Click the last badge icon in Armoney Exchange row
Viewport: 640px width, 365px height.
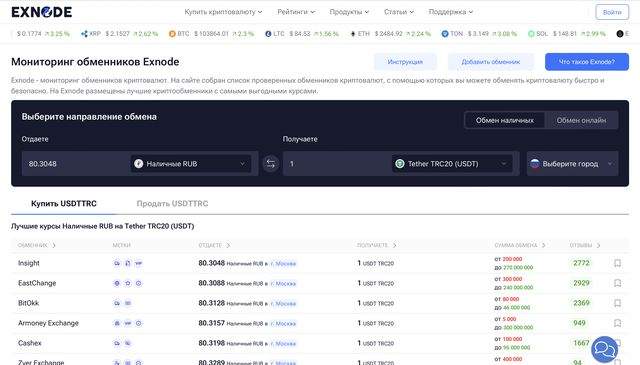(x=139, y=323)
